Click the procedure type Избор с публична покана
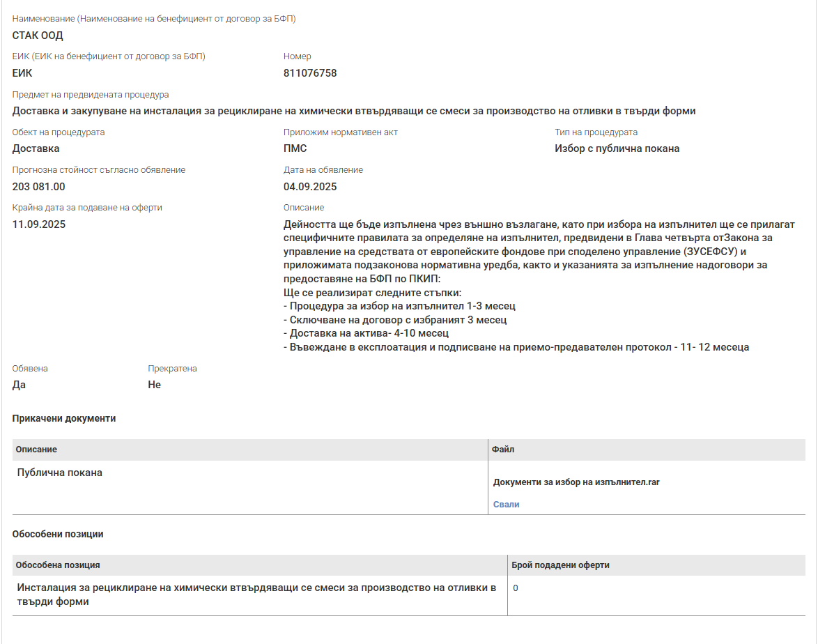 [617, 148]
